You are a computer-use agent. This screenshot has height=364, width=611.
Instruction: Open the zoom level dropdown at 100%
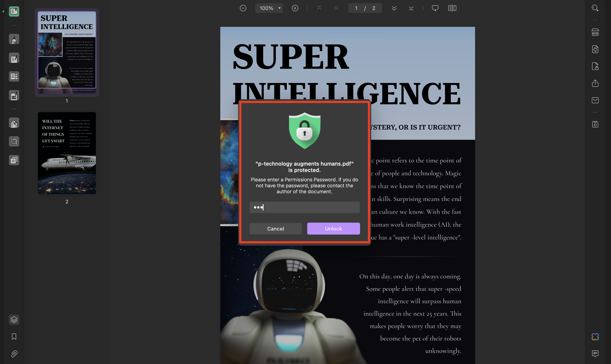(x=269, y=8)
